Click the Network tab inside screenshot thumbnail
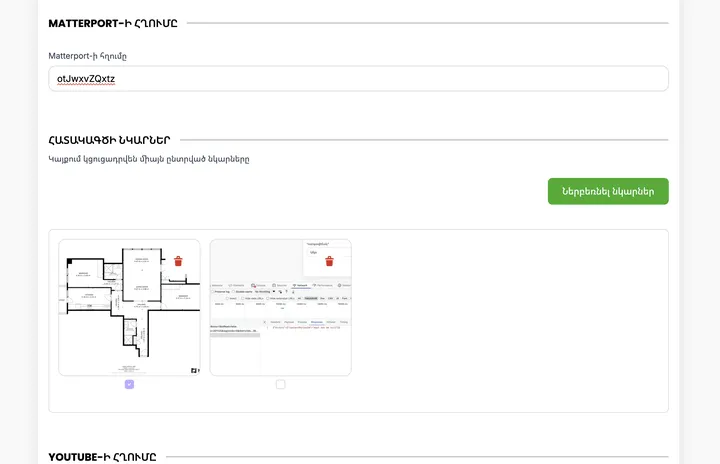This screenshot has width=720, height=464. click(300, 285)
